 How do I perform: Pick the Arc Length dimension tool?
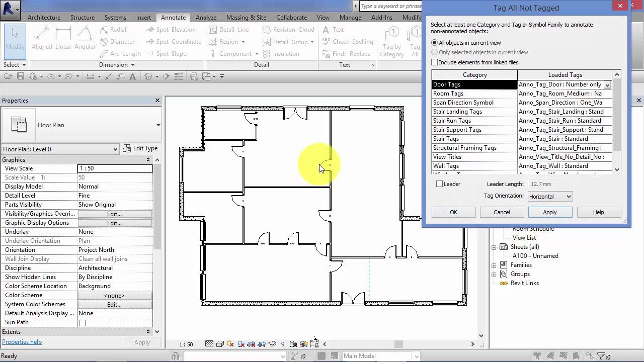click(120, 54)
